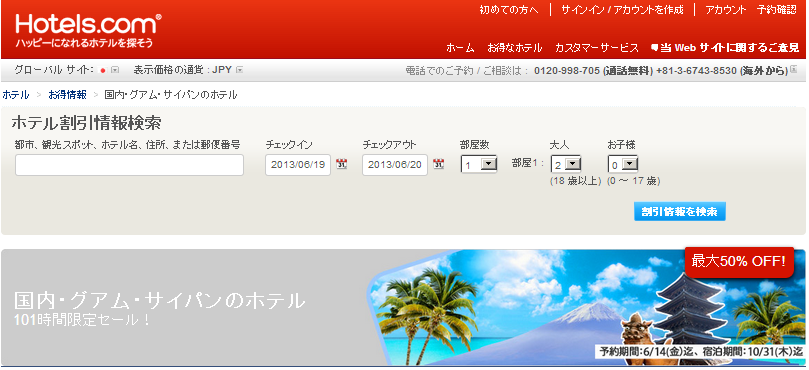The width and height of the screenshot is (809, 370).
Task: Click the 予約確認 link
Action: pos(777,9)
